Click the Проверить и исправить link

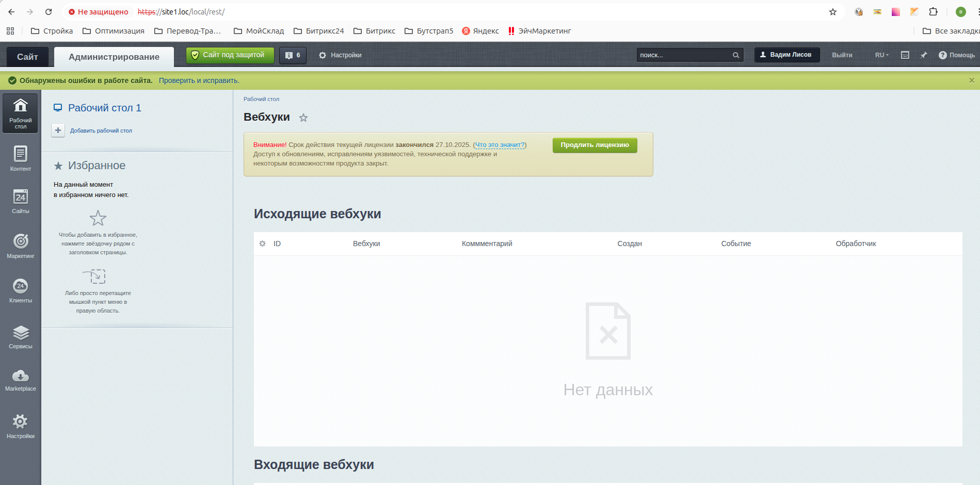click(199, 80)
